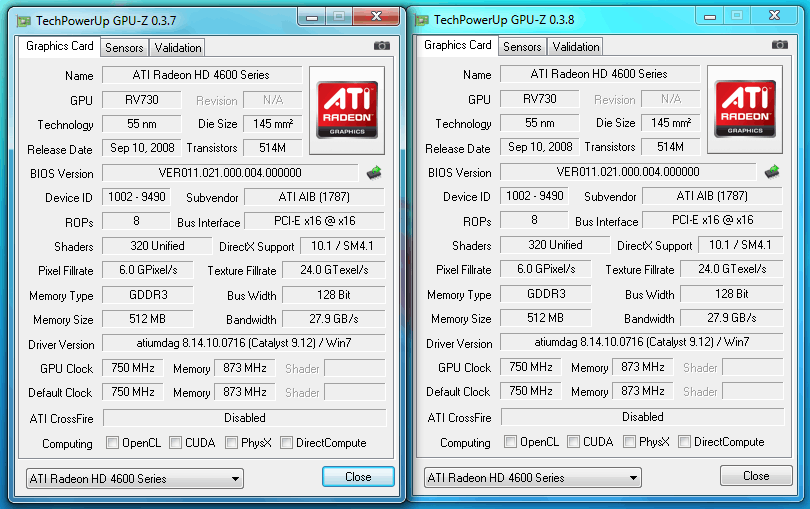The width and height of the screenshot is (810, 509).
Task: Select Graphics Card tab in GPU-Z 0.3.8
Action: [457, 45]
